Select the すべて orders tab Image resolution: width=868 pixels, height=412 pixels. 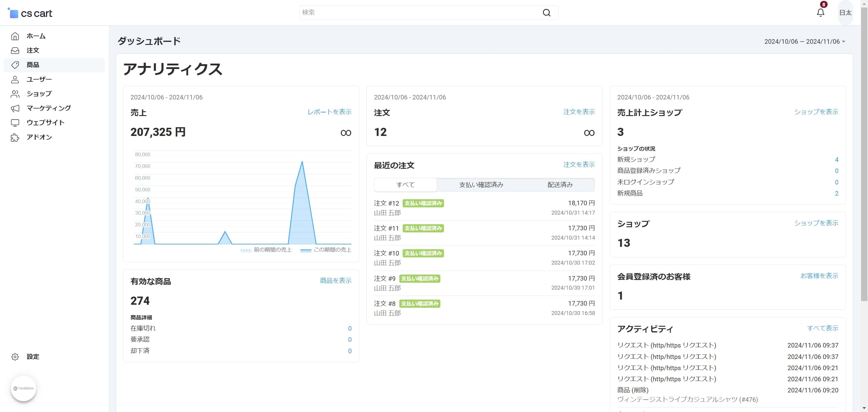(x=405, y=185)
